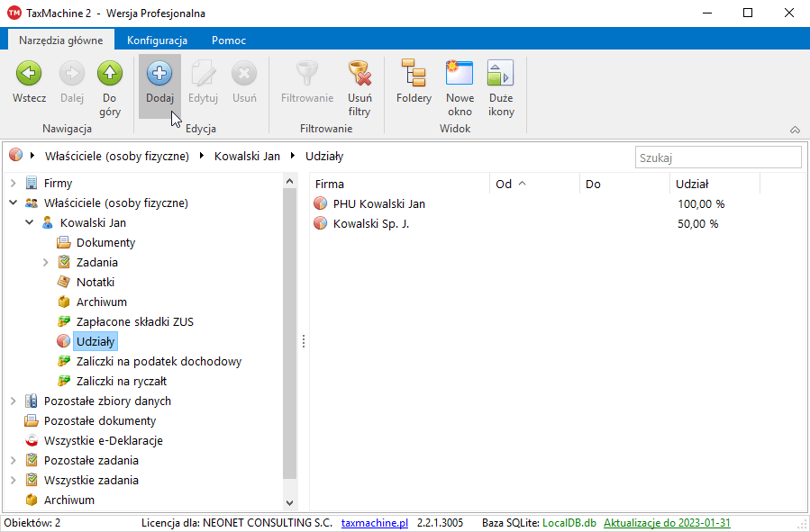The image size is (810, 532).
Task: Select Zapłacone składki ZUS in tree
Action: click(134, 321)
